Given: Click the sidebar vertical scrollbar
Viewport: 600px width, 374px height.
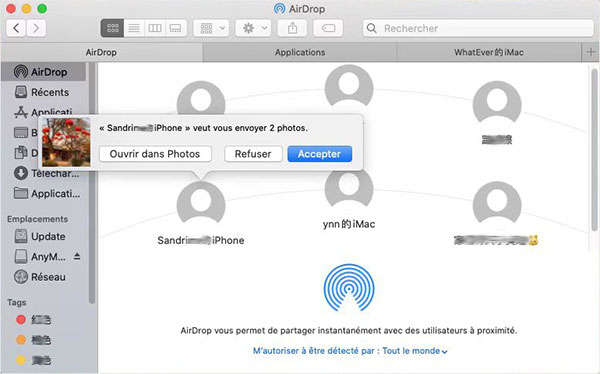Looking at the screenshot, I should coord(92,183).
